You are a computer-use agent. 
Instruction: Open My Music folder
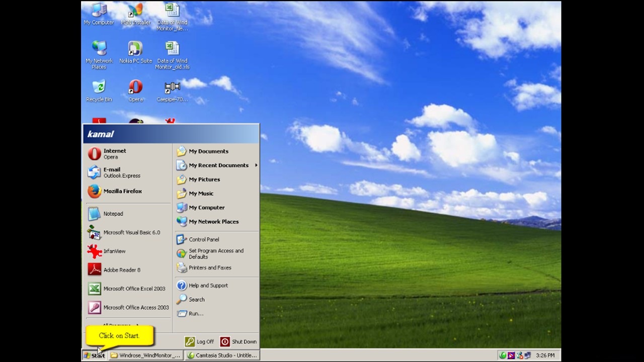pyautogui.click(x=216, y=194)
